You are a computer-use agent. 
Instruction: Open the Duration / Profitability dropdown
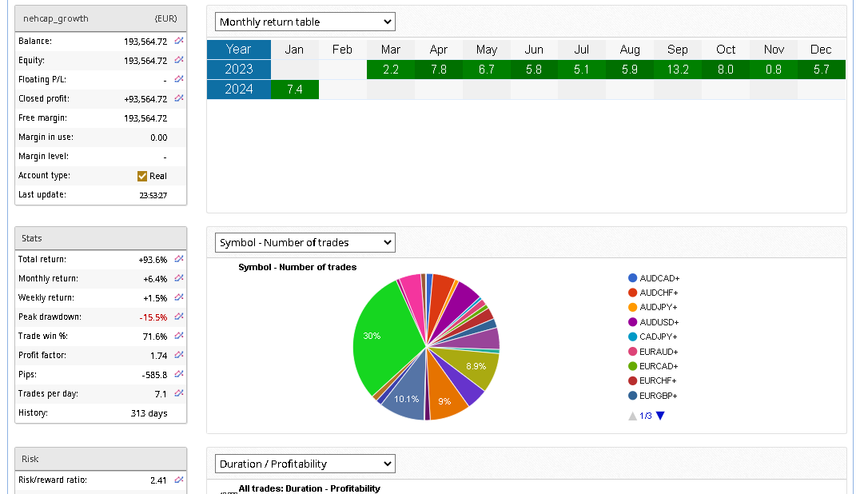click(x=305, y=464)
